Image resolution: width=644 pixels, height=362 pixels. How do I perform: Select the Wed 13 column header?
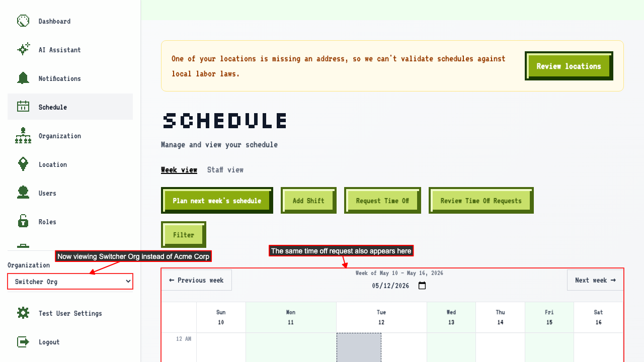click(451, 317)
